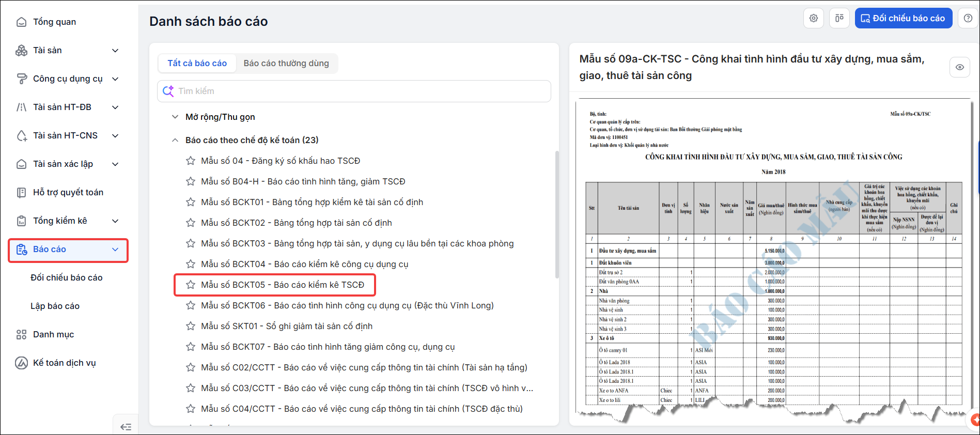980x435 pixels.
Task: Click the help question mark icon
Action: click(x=968, y=18)
